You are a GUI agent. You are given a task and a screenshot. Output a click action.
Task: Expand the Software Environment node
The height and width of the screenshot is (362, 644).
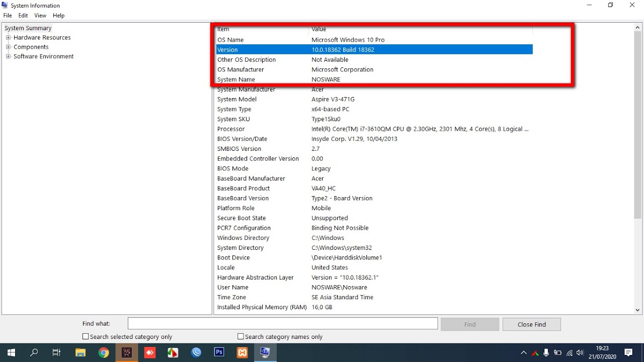pos(8,56)
